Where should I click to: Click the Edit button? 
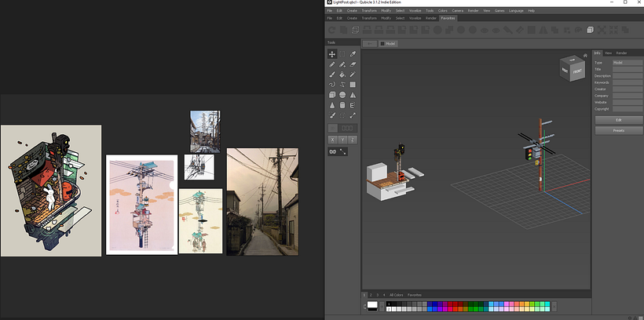(x=619, y=120)
